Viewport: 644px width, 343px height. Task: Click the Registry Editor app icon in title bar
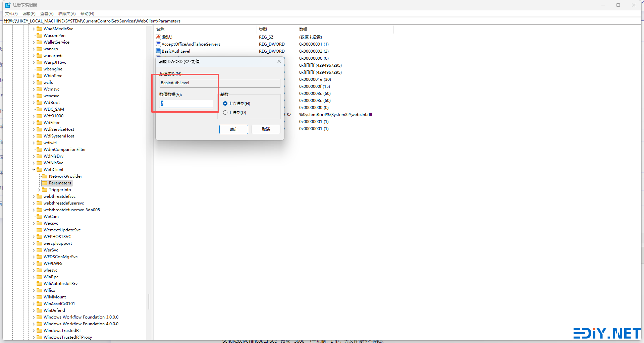point(7,5)
